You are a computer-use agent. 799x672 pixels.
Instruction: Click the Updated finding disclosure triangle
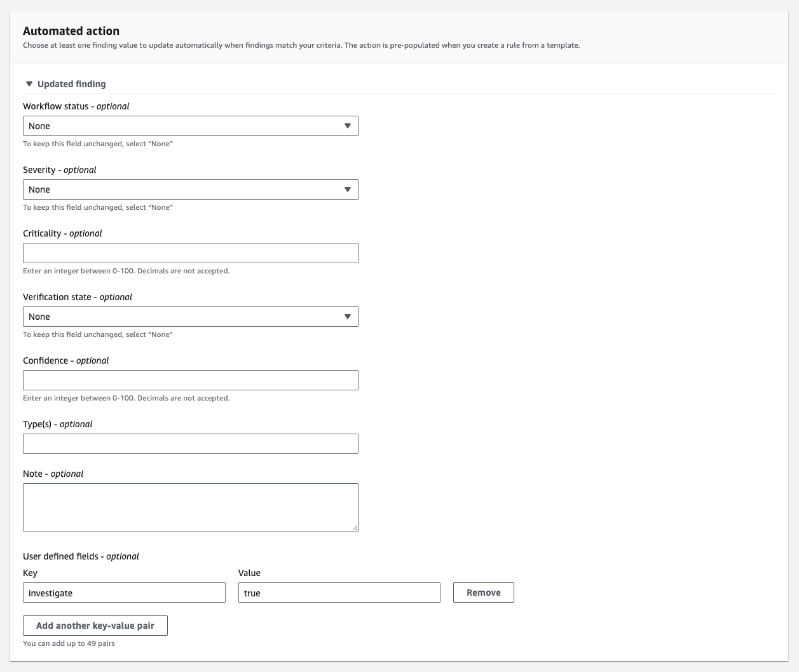(28, 83)
